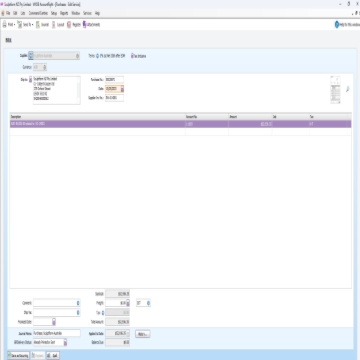Open the attached document thumbnail

point(335,90)
